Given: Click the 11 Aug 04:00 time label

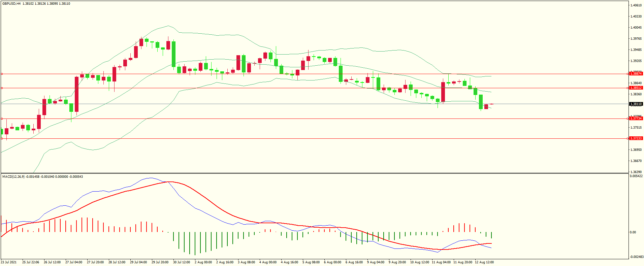Looking at the screenshot, I should pyautogui.click(x=441, y=262).
